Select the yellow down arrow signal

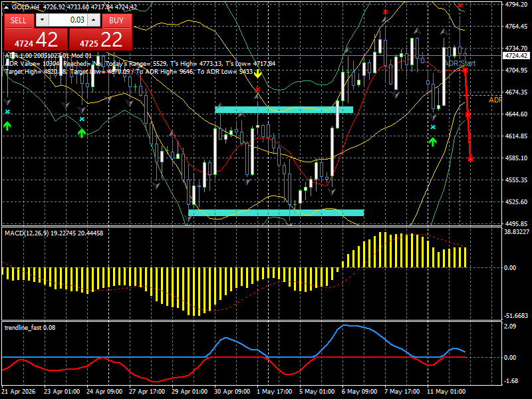(258, 73)
